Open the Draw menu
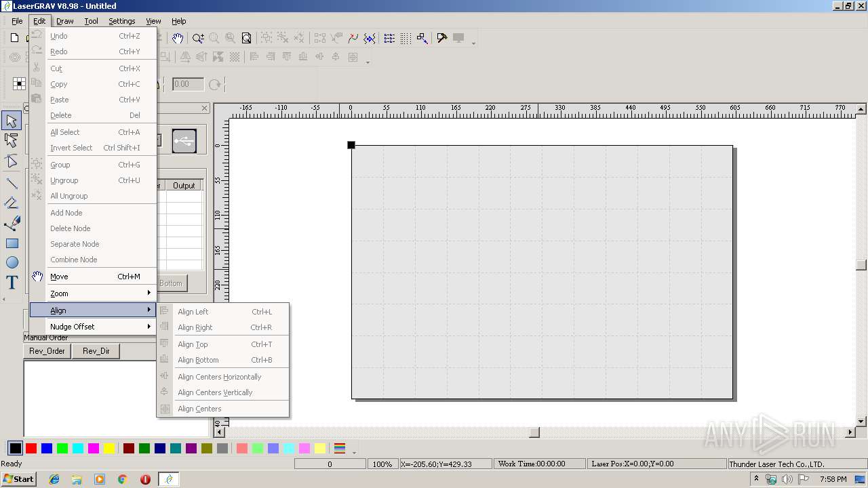 pos(65,21)
